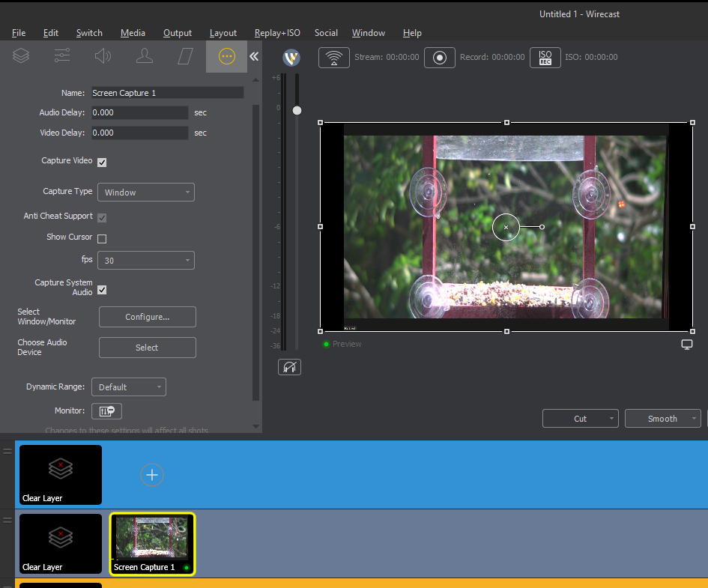This screenshot has height=588, width=708.
Task: Open the fps dropdown
Action: pos(146,261)
